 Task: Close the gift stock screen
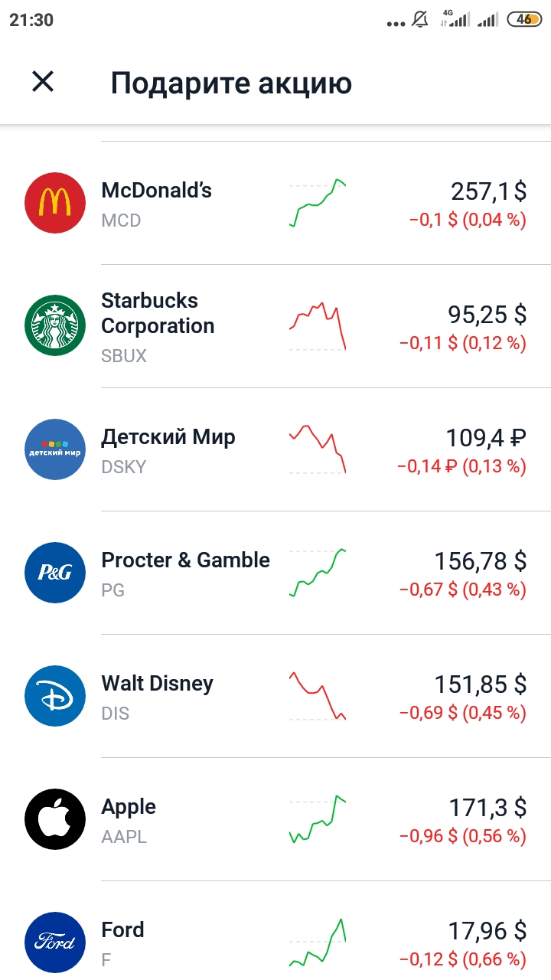point(43,81)
